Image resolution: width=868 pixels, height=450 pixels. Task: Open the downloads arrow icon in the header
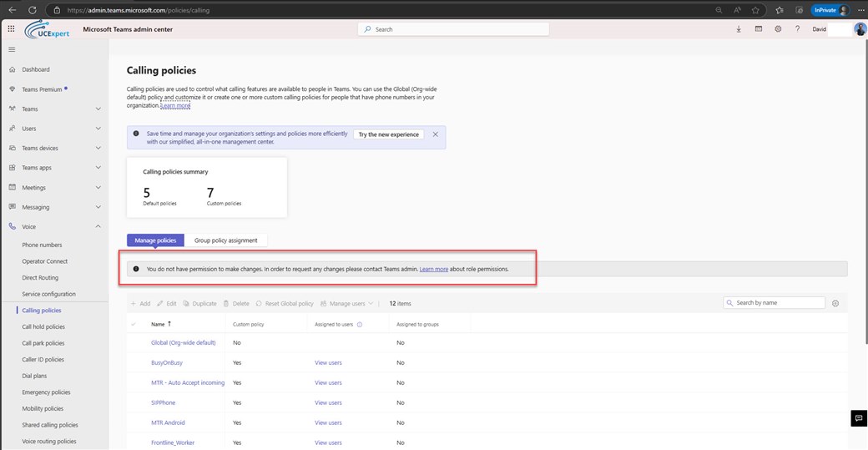tap(739, 28)
